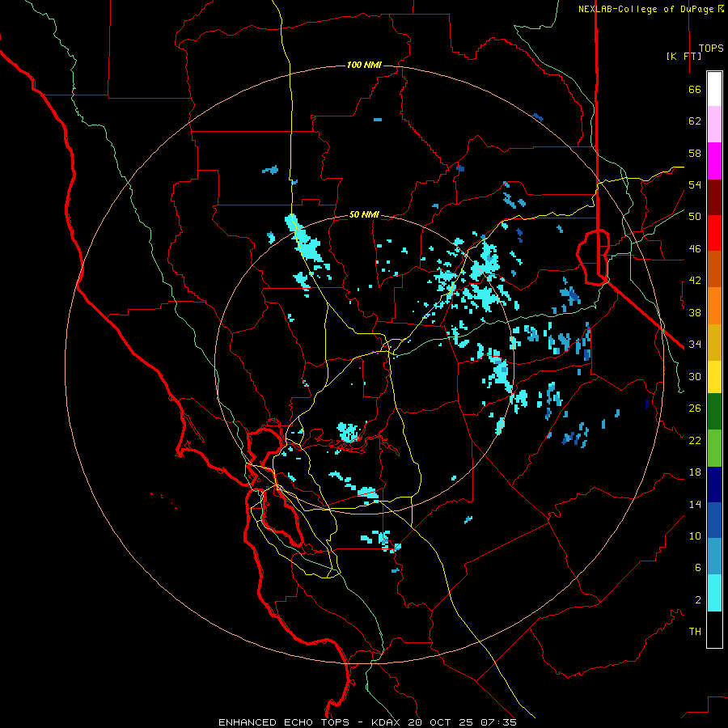Click the medium blue legend swatch
The image size is (728, 728).
(x=714, y=520)
